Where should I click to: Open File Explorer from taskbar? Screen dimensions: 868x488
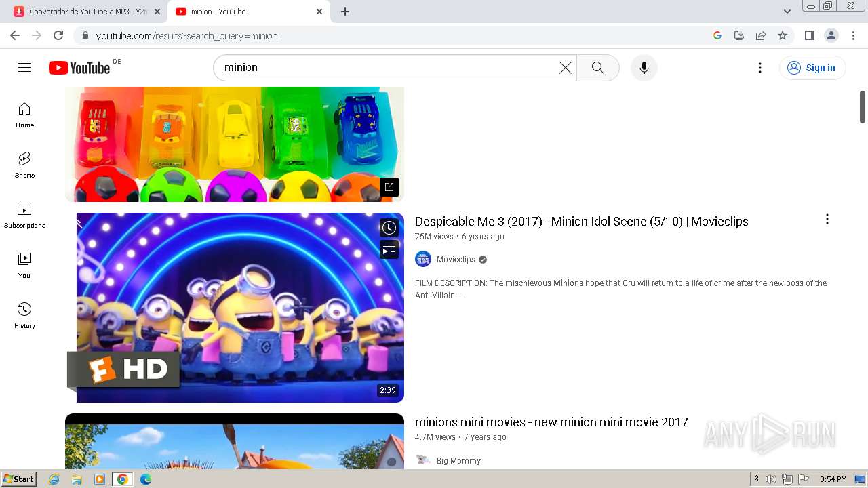click(x=77, y=479)
